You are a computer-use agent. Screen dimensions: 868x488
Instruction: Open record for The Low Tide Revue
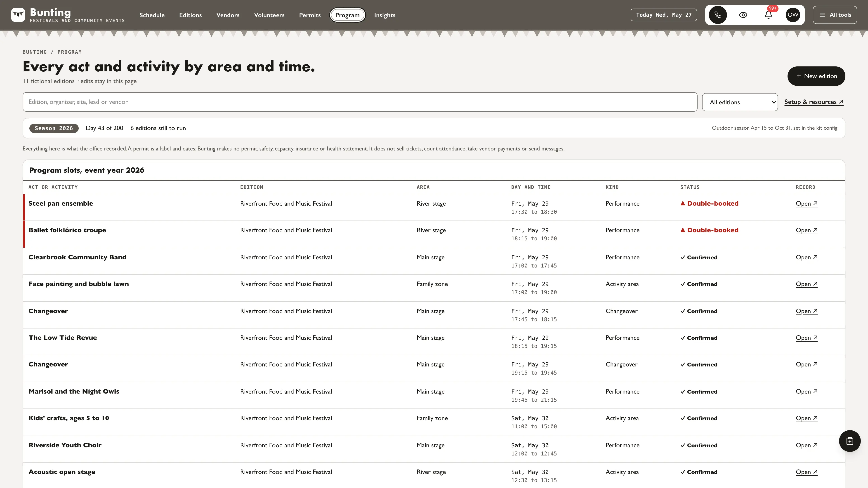click(806, 338)
